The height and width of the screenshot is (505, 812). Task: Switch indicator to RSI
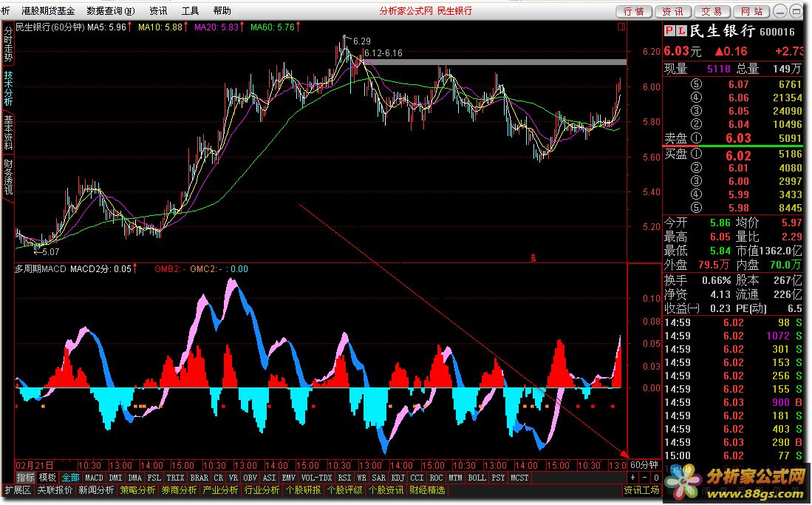tap(344, 478)
